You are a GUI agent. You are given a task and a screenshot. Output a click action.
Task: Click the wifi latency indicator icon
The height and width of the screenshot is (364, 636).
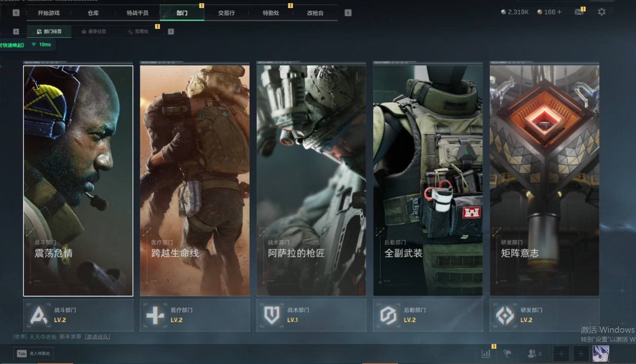[x=34, y=45]
